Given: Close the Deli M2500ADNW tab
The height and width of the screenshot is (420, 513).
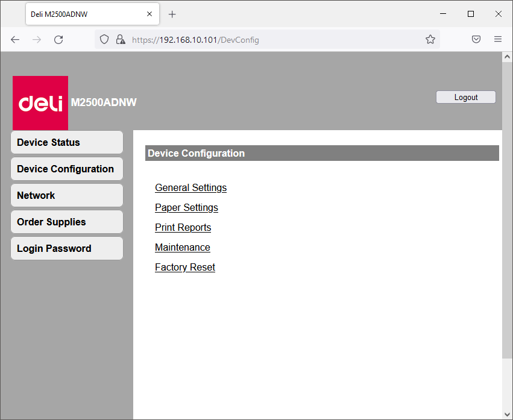Looking at the screenshot, I should (149, 14).
